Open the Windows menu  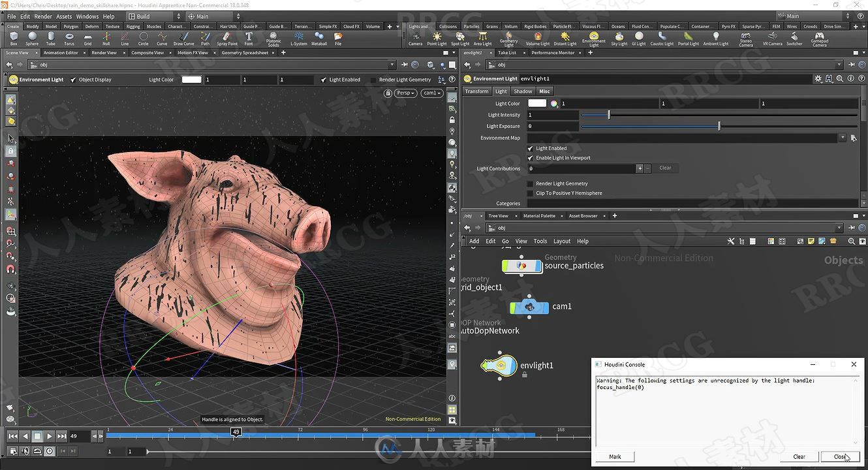(87, 16)
